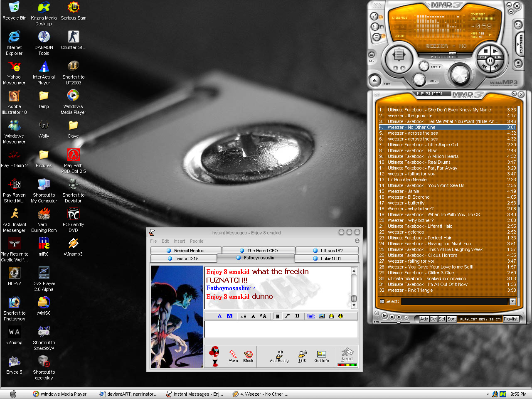Image resolution: width=532 pixels, height=399 pixels.
Task: Open the Select dropdown in playlist editor
Action: [512, 302]
